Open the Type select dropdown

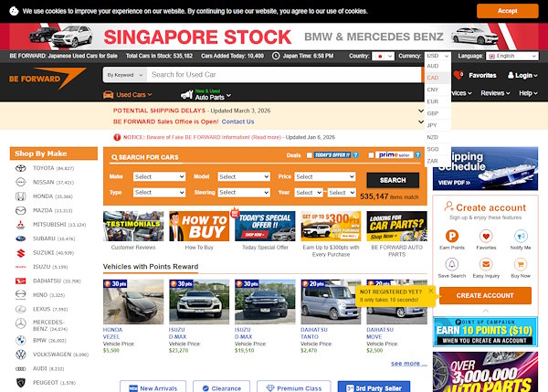point(159,192)
